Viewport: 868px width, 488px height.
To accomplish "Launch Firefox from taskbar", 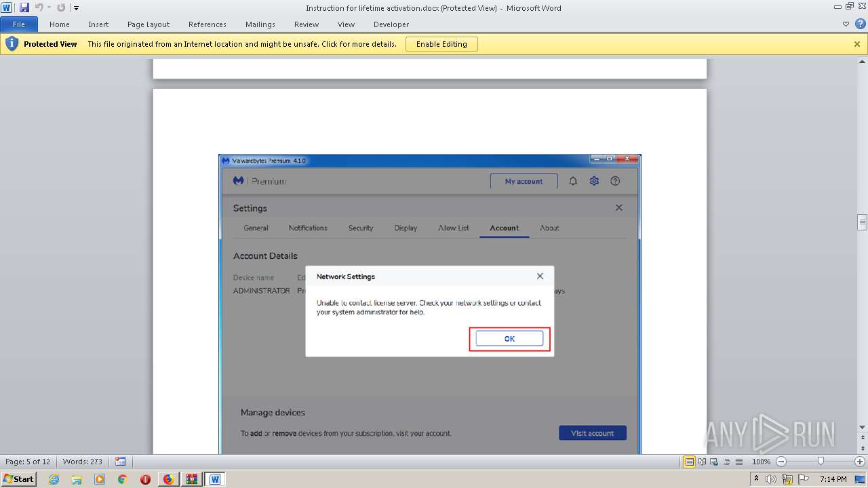I will pyautogui.click(x=168, y=479).
